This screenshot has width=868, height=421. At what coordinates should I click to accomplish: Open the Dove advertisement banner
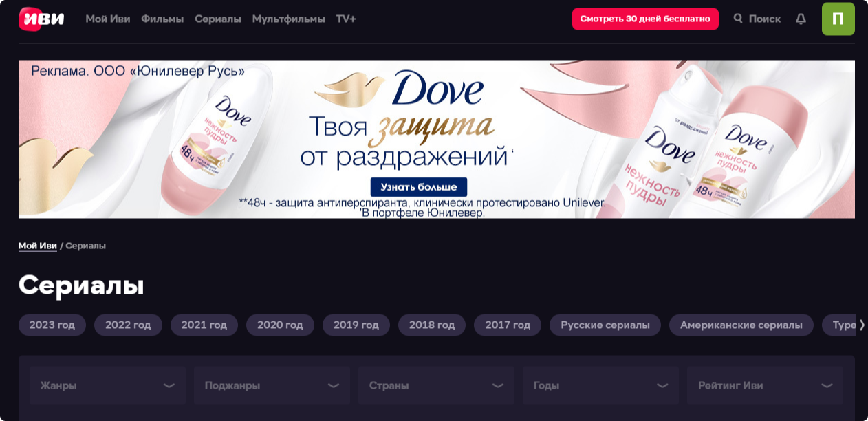tap(434, 138)
